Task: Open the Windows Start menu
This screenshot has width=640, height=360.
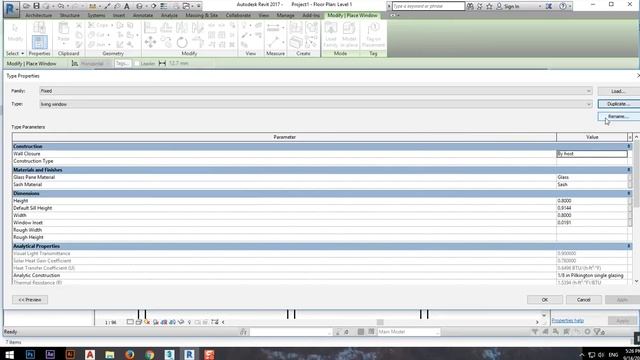Action: point(9,354)
